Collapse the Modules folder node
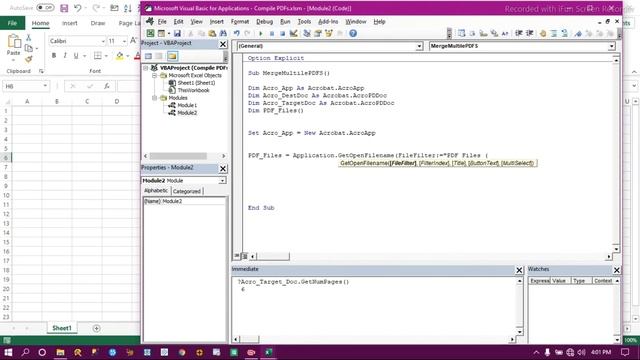This screenshot has height=360, width=640. 155,98
